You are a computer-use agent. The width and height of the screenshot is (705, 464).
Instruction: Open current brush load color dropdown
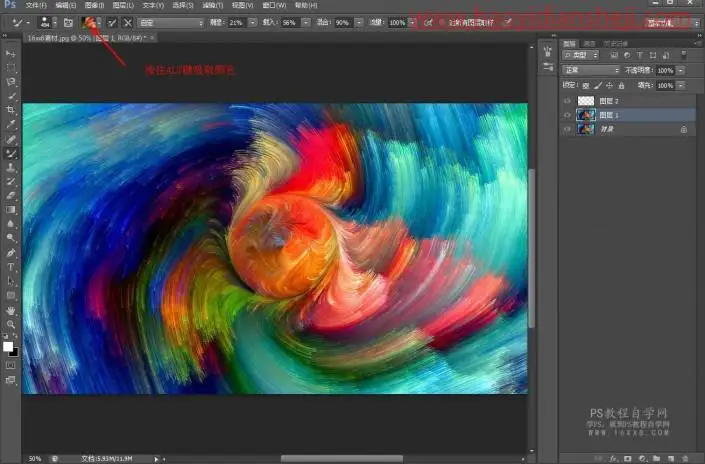coord(99,22)
